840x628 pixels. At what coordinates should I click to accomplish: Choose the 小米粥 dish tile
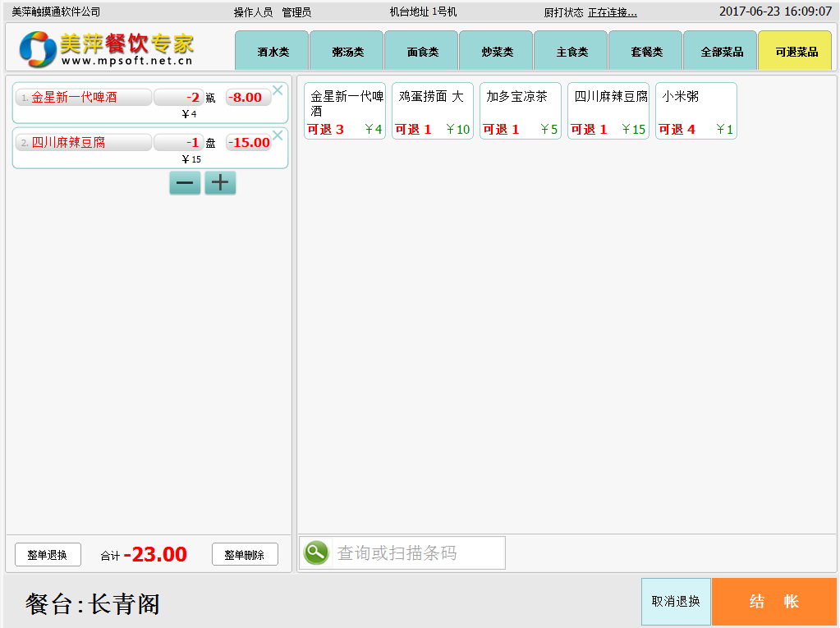coord(696,111)
